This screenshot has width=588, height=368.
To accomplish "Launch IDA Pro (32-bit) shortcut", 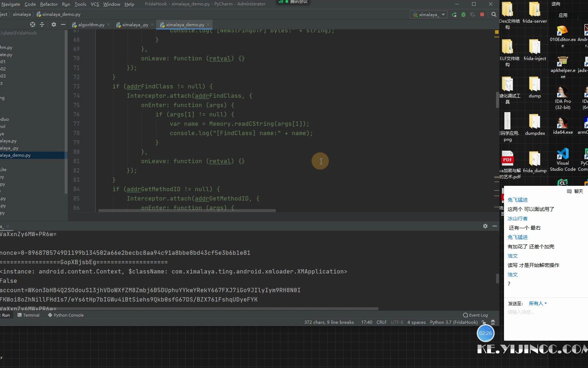I will click(563, 98).
